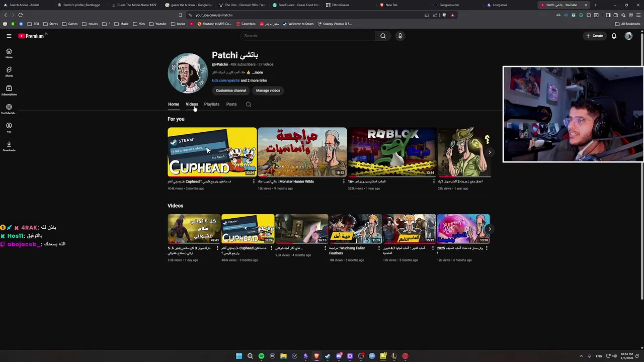Open options for the Roblox 16+ video
Image resolution: width=644 pixels, height=362 pixels.
(x=434, y=182)
